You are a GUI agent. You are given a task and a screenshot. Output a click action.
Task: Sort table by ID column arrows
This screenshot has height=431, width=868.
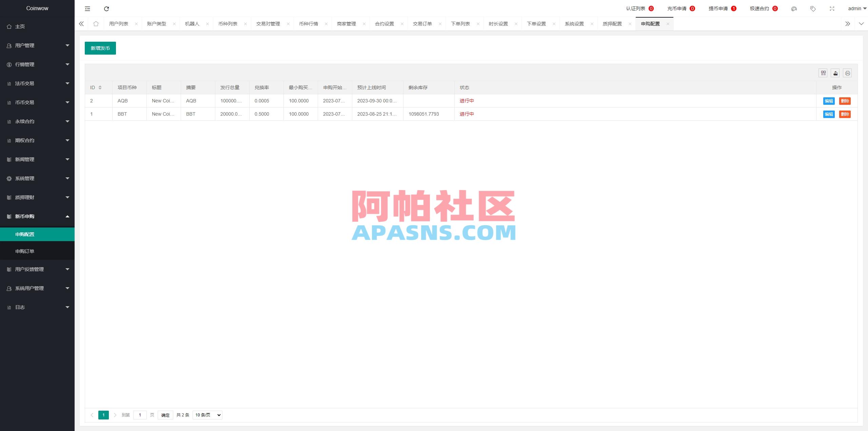tap(100, 87)
